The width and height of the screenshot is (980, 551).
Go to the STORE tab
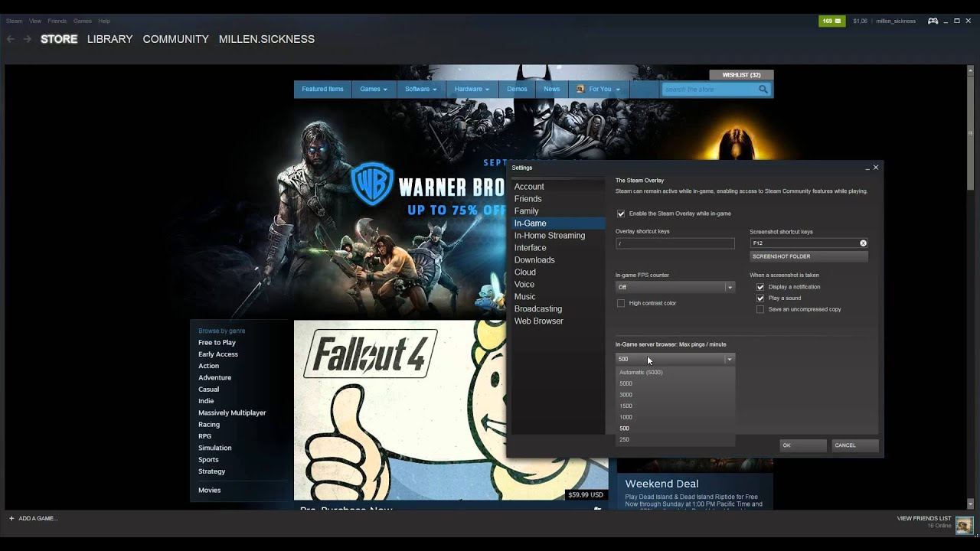pos(59,39)
